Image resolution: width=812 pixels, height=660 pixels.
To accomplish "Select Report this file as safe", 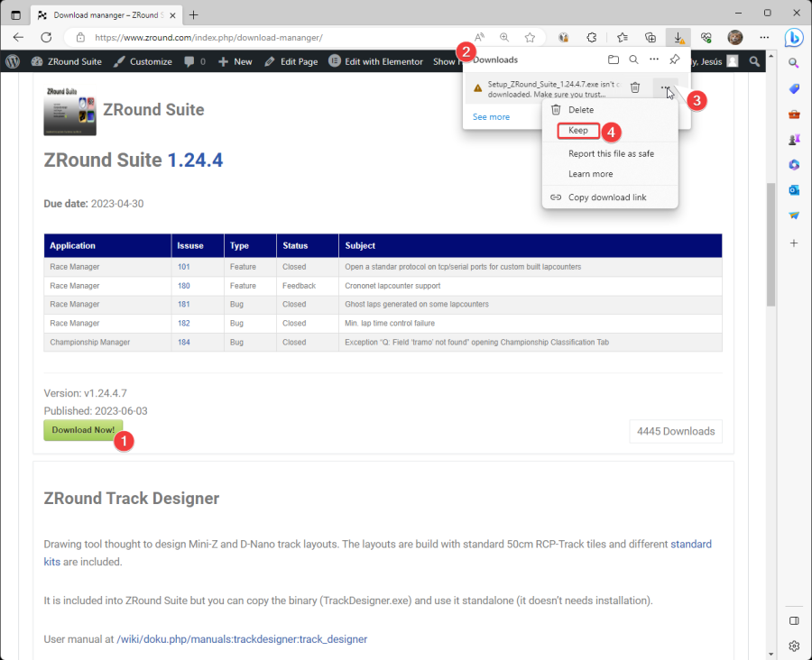I will (611, 154).
